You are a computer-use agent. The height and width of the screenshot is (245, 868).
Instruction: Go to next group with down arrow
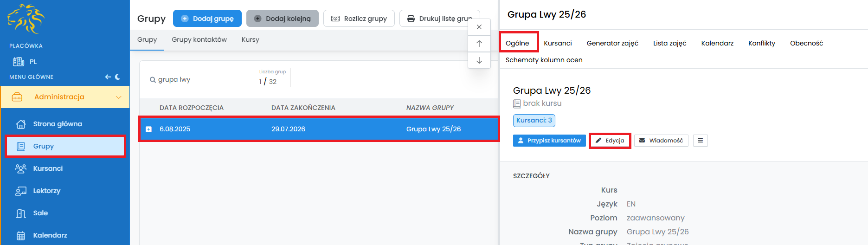pyautogui.click(x=479, y=60)
